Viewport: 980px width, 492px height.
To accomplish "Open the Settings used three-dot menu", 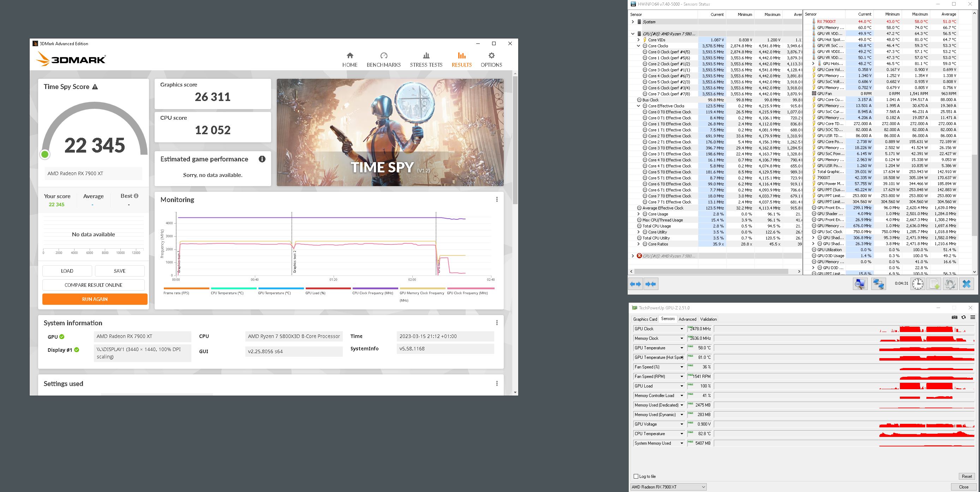I will coord(497,384).
